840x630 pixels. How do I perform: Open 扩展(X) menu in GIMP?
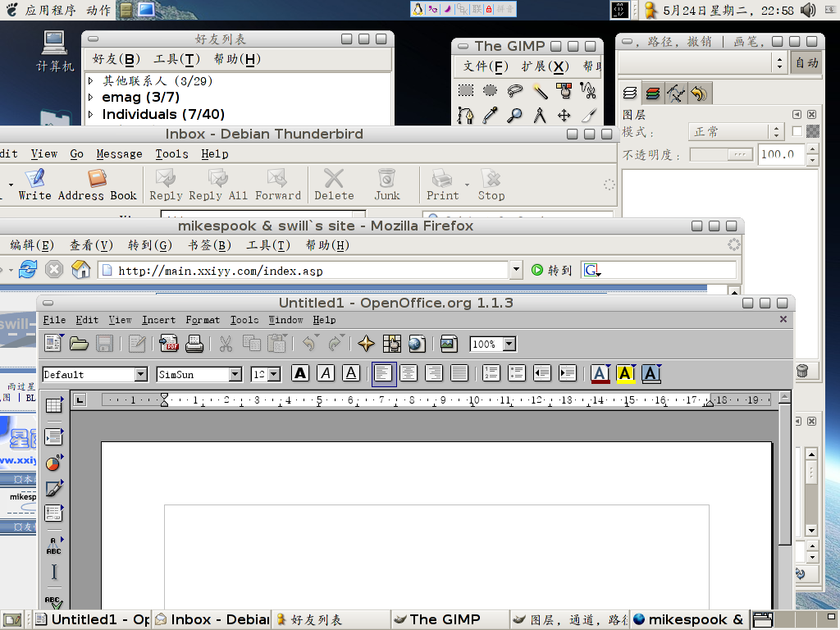[546, 66]
